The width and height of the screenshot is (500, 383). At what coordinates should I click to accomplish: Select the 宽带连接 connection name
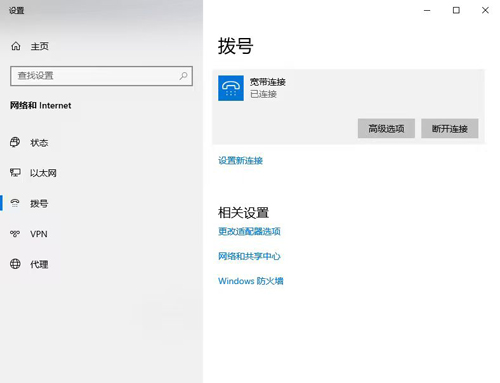click(x=268, y=82)
